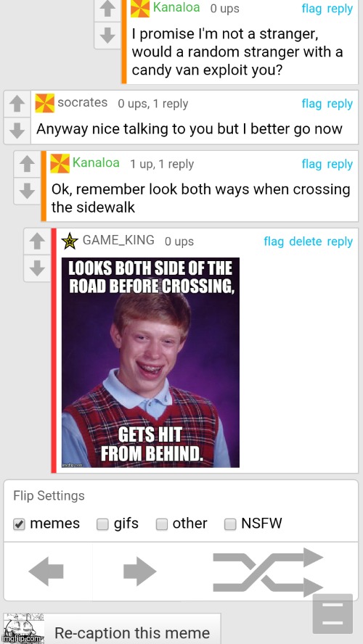363x644 pixels.
Task: Uncheck the memes checkbox
Action: point(19,524)
